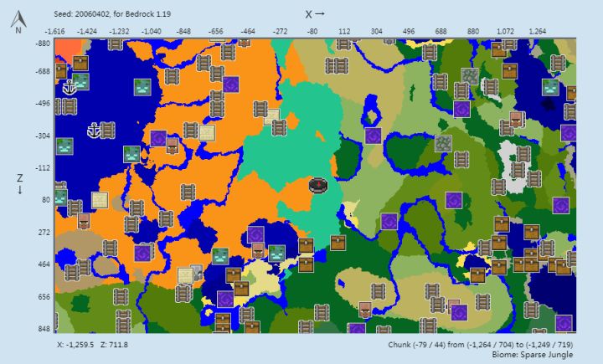Click the "-80" X-axis label

[312, 31]
